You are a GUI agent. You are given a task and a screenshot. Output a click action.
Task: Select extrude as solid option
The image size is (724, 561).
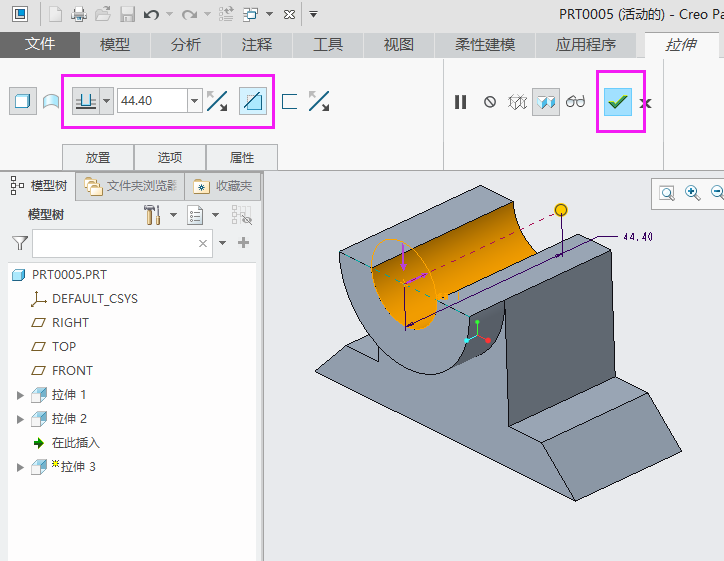point(21,101)
